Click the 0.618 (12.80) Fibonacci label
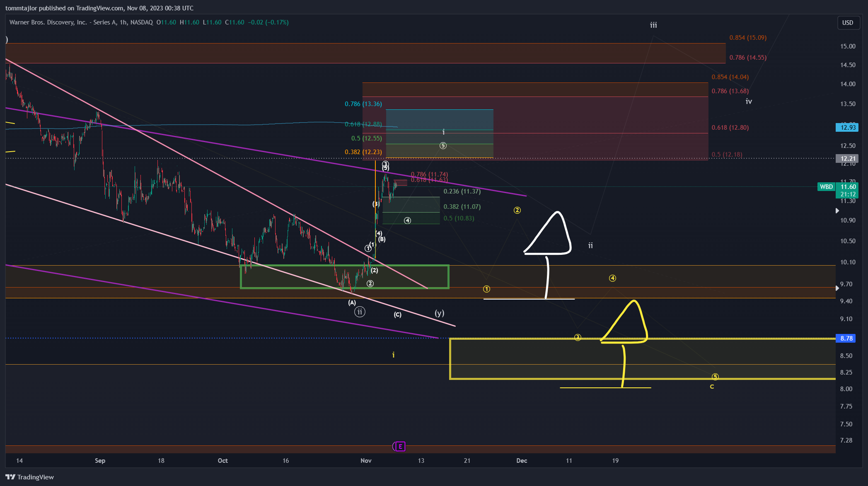868x486 pixels. coord(730,128)
